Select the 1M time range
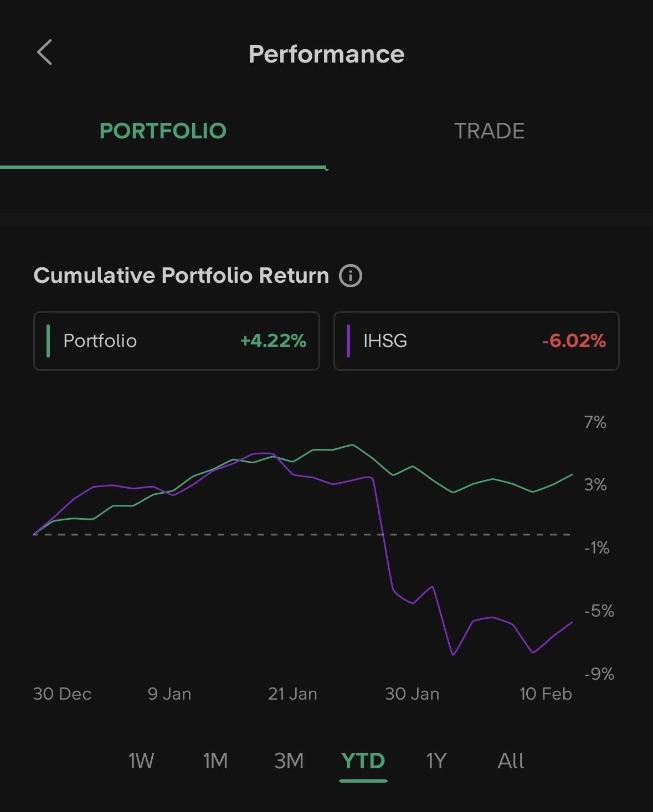The height and width of the screenshot is (812, 653). (215, 761)
